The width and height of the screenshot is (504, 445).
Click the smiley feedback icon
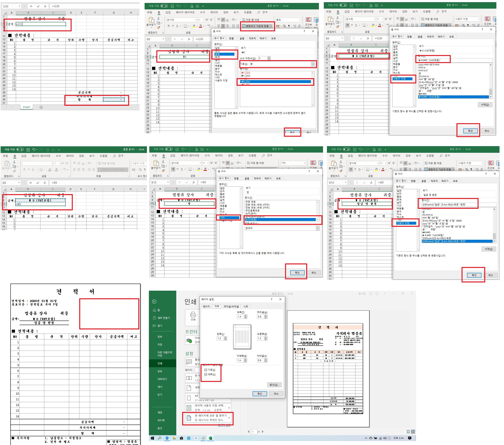click(x=371, y=293)
